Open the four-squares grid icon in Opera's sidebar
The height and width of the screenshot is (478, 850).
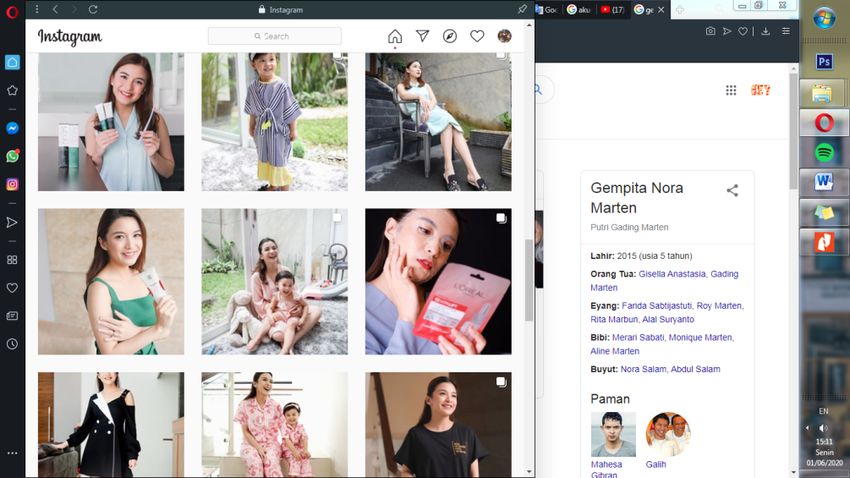pyautogui.click(x=12, y=260)
